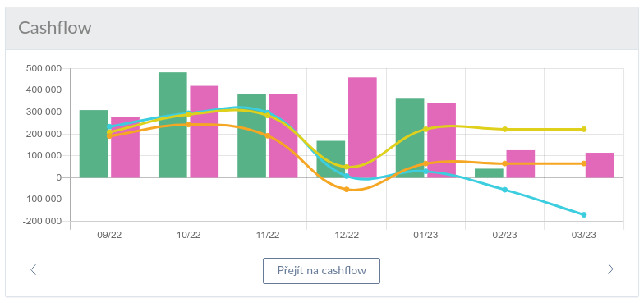The image size is (644, 303).
Task: Click the 12/22 x-axis label
Action: pos(347,235)
